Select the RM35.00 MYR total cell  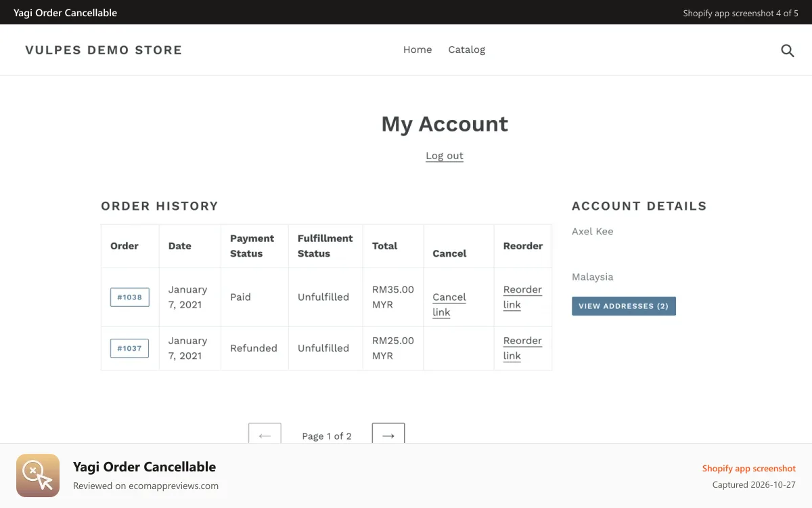pyautogui.click(x=393, y=297)
